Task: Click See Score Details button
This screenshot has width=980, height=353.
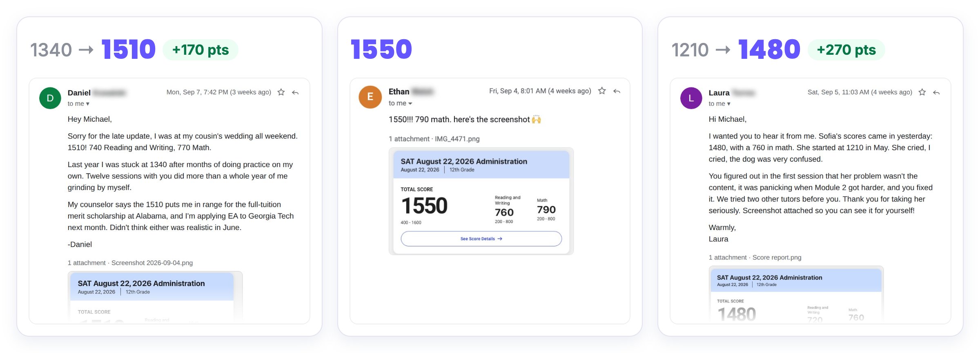Action: [481, 239]
